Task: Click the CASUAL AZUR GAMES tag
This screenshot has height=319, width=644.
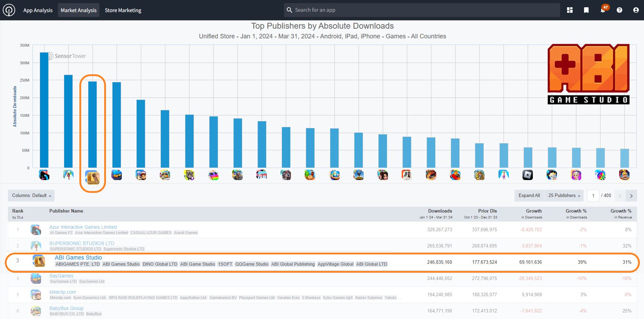Action: coord(151,233)
